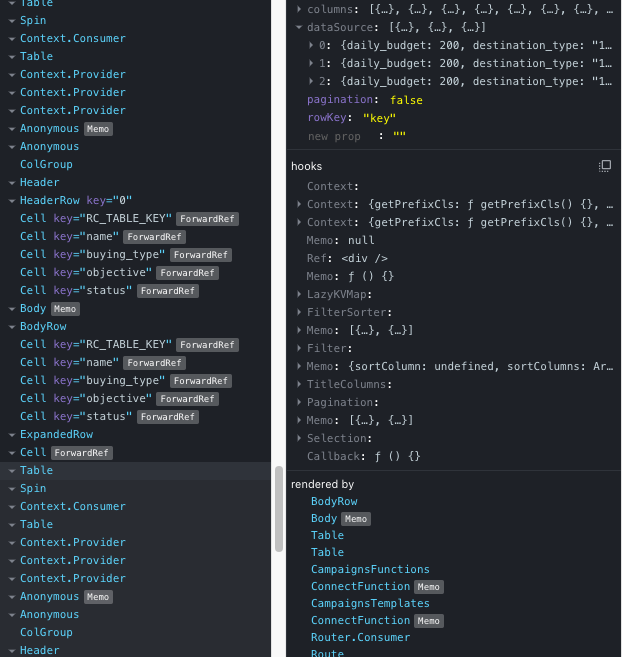Expand the columns prop array
This screenshot has height=657, width=622.
pos(299,9)
